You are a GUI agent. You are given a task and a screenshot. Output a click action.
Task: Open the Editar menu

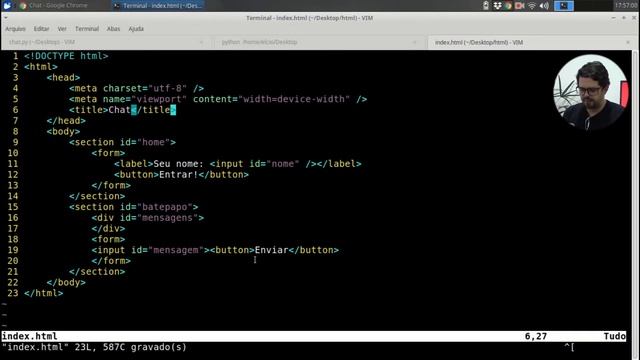41,29
